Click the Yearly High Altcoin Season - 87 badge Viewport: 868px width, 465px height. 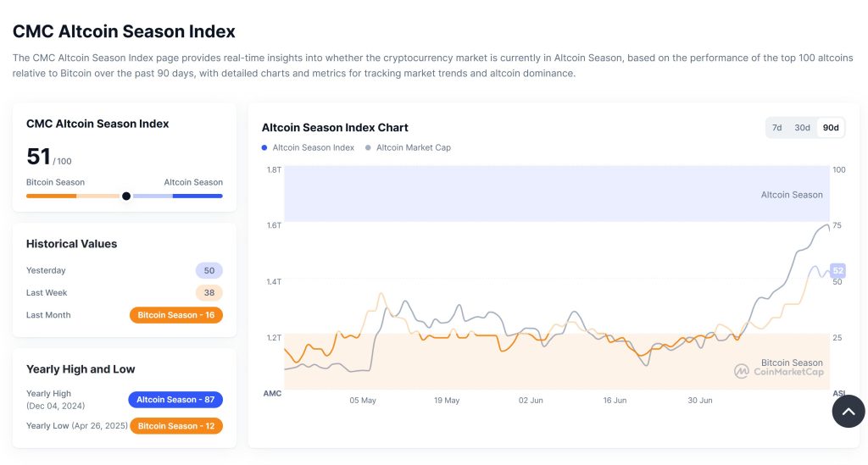(x=175, y=400)
